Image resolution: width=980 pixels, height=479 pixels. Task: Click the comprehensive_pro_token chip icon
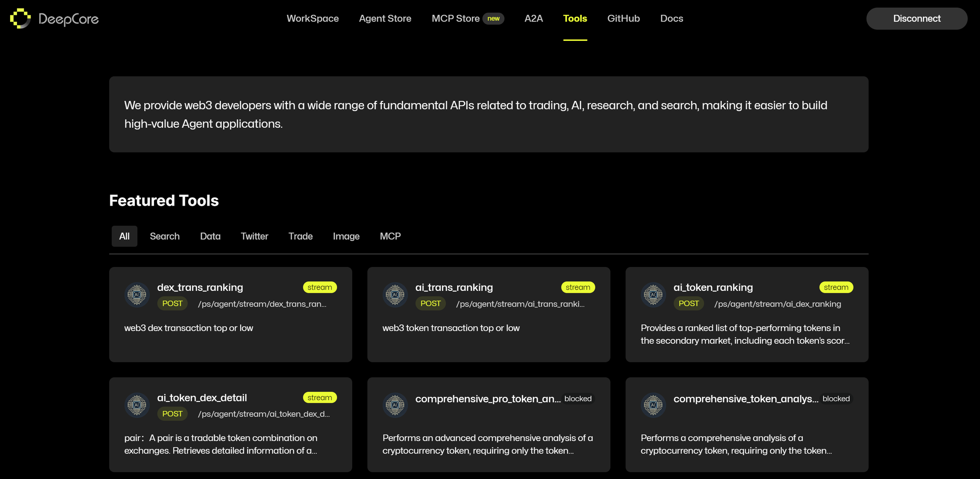tap(395, 405)
